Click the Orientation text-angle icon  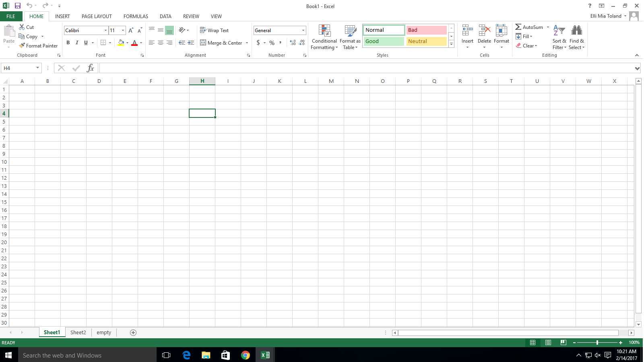tap(182, 30)
